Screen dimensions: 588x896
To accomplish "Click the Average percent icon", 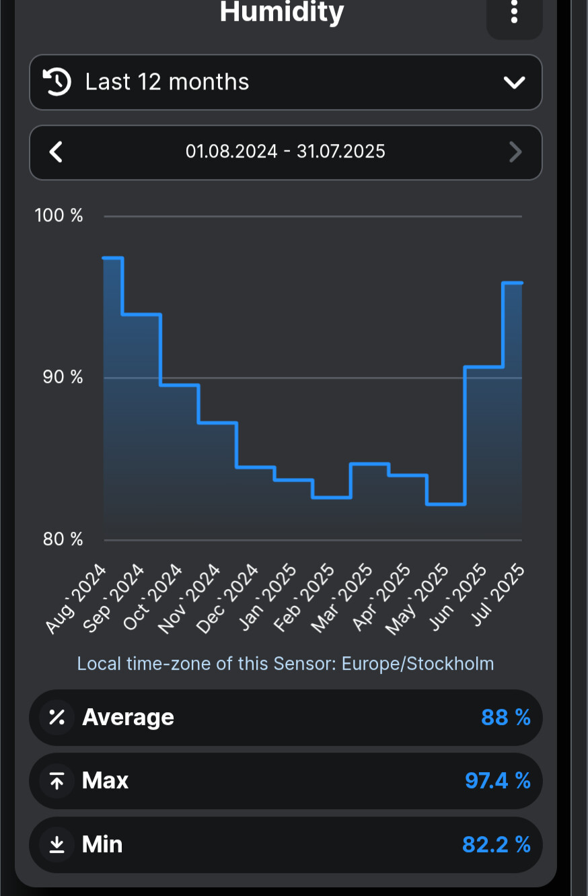I will [57, 718].
